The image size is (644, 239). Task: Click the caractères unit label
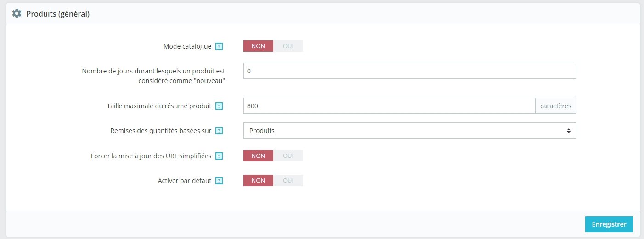pyautogui.click(x=556, y=106)
